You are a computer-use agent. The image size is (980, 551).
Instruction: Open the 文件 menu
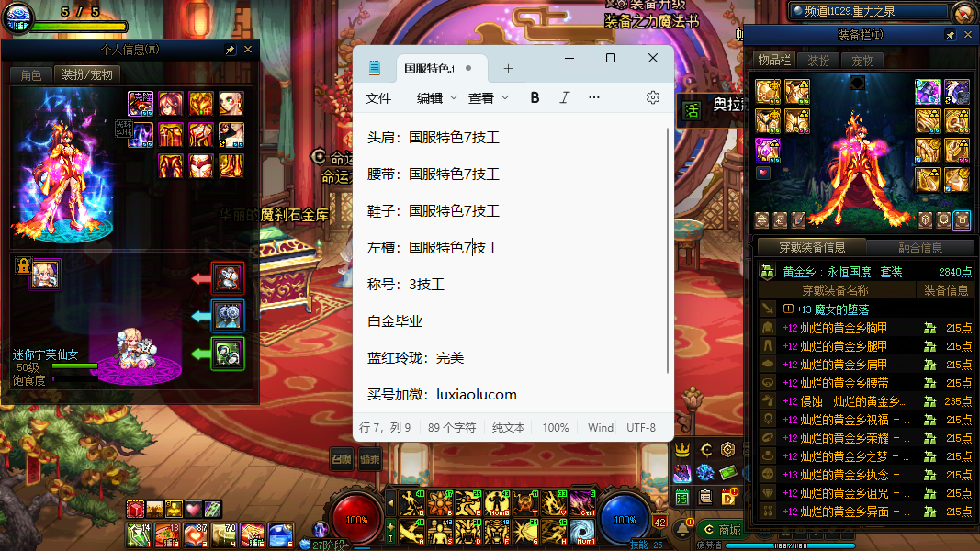(x=378, y=97)
